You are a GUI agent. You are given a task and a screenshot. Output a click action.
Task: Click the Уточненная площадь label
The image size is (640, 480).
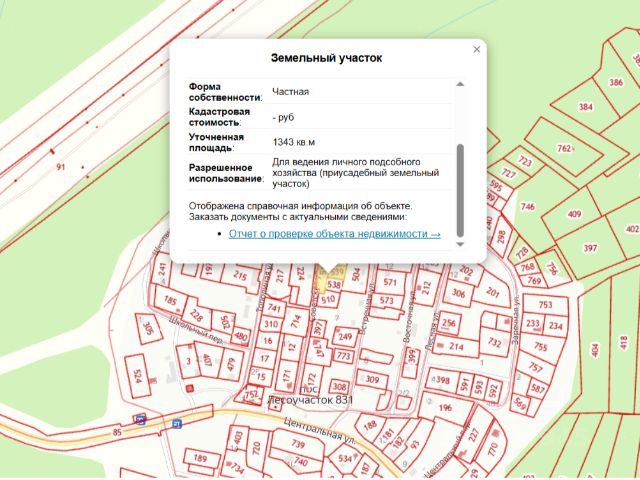click(216, 142)
